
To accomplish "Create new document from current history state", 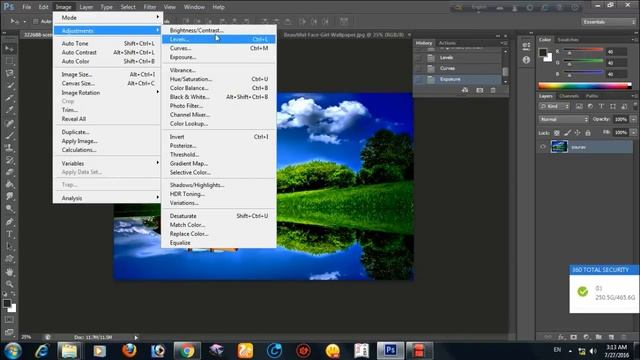I will (465, 90).
